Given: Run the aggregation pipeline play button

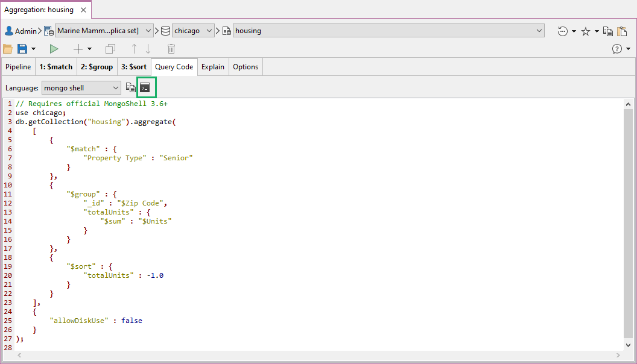Looking at the screenshot, I should (x=54, y=49).
